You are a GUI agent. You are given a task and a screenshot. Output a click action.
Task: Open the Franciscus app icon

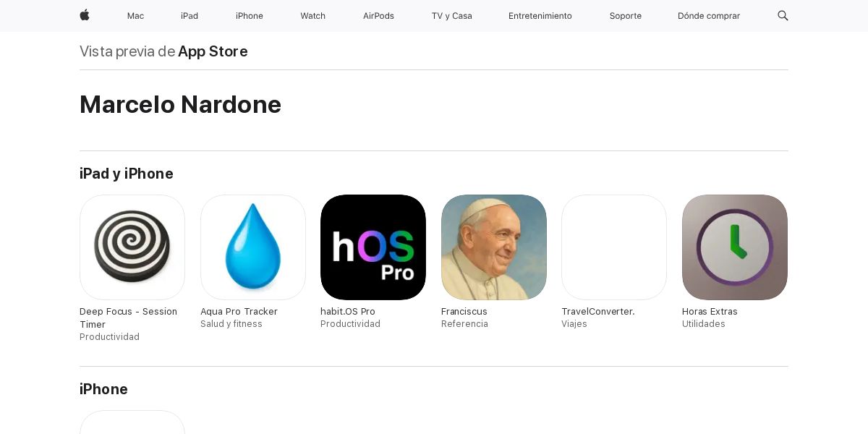pos(494,247)
